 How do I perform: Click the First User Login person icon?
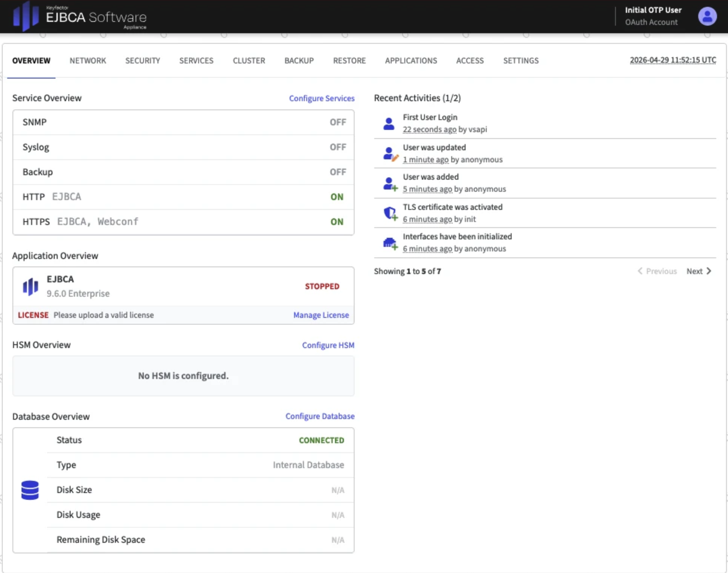389,123
